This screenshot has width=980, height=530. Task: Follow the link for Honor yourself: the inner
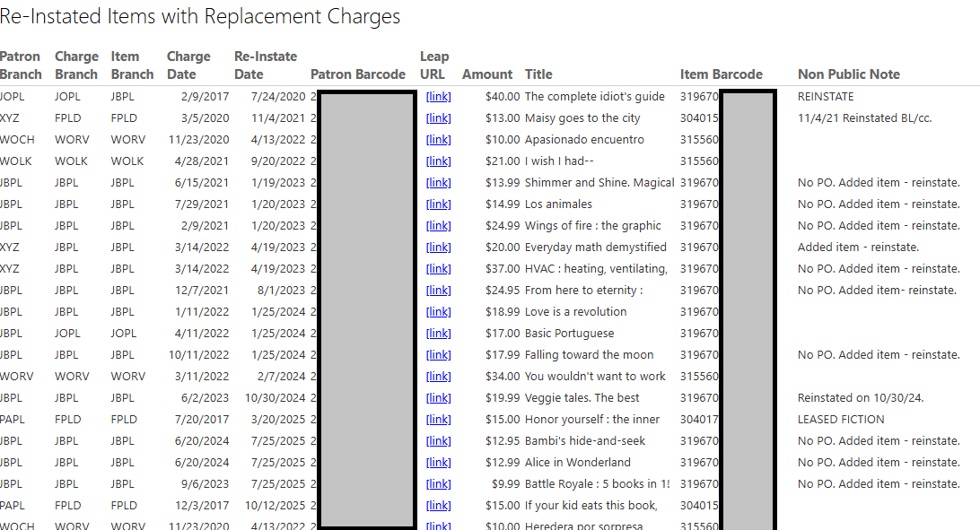pos(438,420)
